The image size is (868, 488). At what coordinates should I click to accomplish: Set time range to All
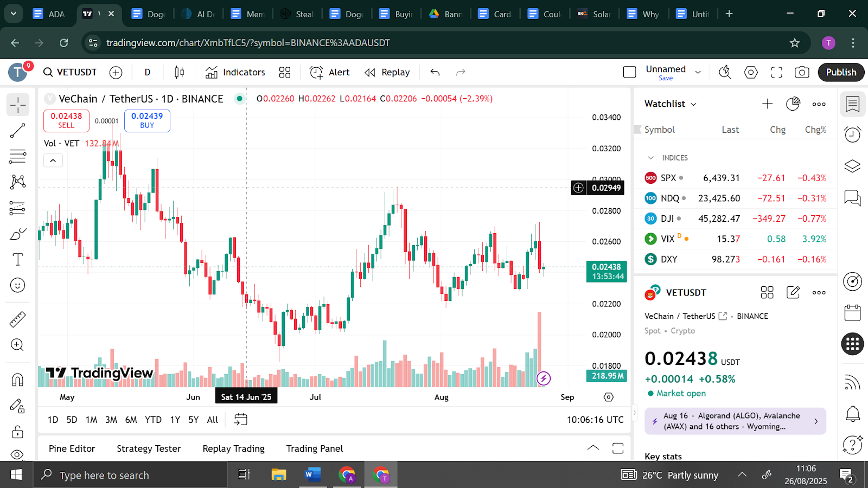coord(213,420)
